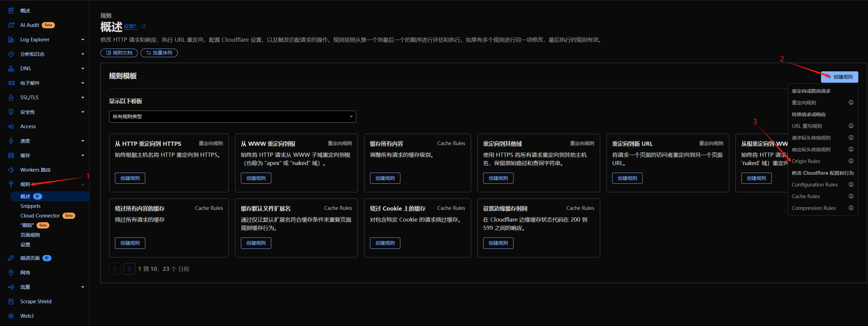868x326 pixels.
Task: Select Origin Rules from the create menu
Action: [x=806, y=161]
